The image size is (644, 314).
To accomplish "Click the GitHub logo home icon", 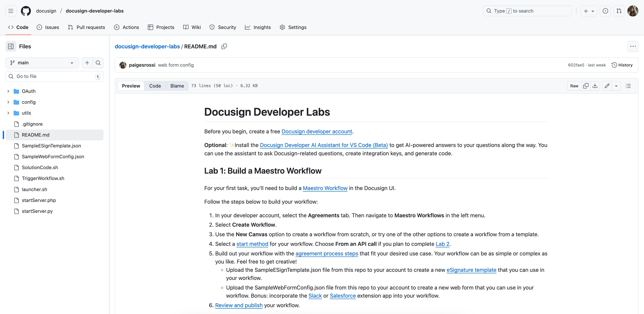I will coord(26,11).
